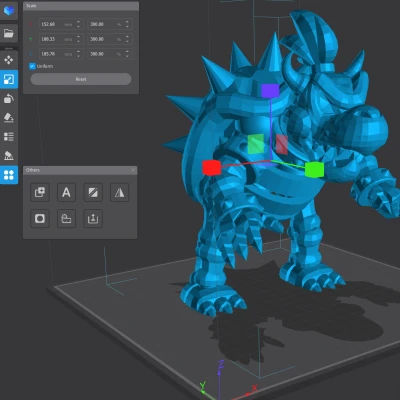Screen dimensions: 400x400
Task: Choose the Mirror triangle tool
Action: point(119,192)
